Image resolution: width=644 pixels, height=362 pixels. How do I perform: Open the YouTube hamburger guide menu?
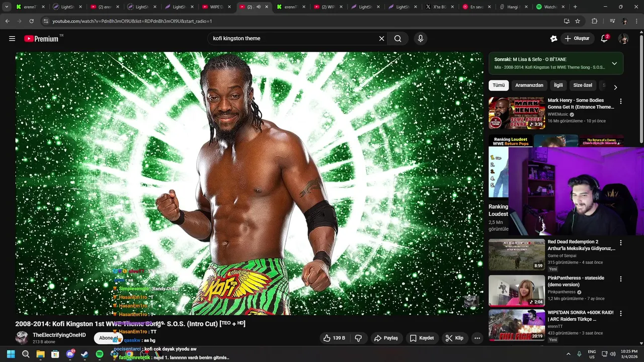click(x=12, y=39)
